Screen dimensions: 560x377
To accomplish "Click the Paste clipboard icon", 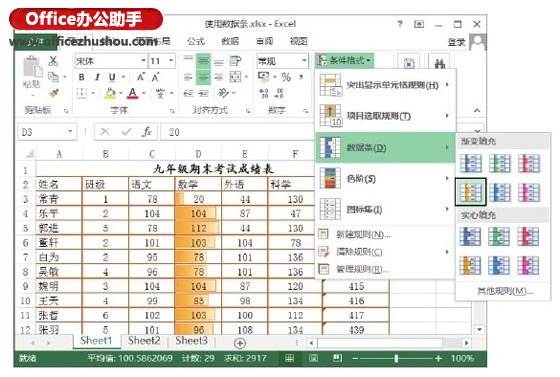I will 32,67.
